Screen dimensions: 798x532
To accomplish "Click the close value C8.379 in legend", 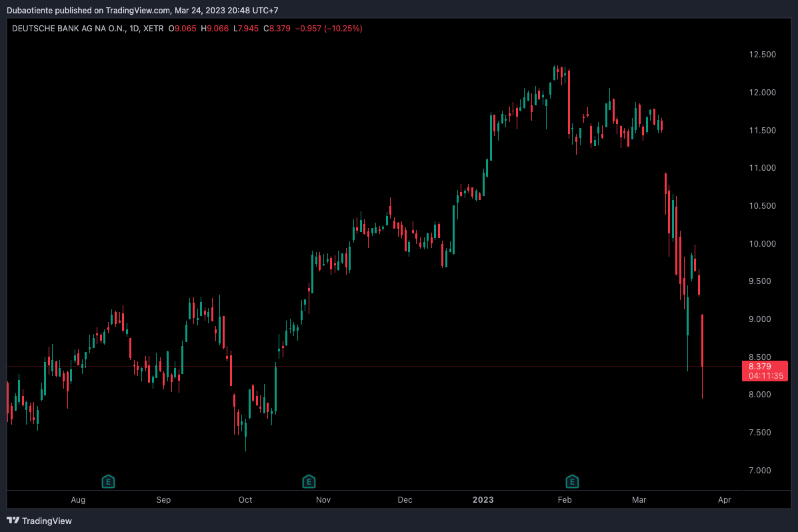I will (277, 29).
